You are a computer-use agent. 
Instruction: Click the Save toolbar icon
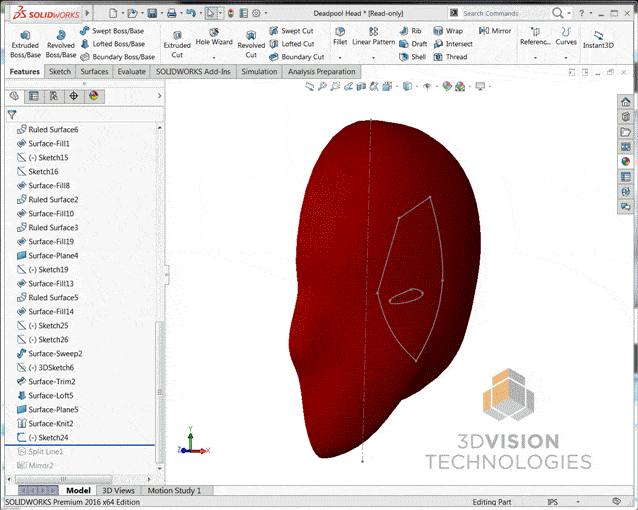(x=152, y=13)
